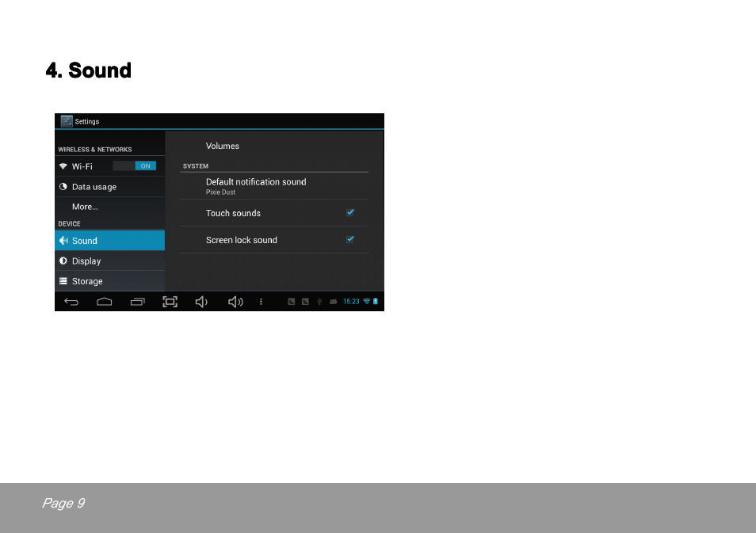
Task: Tap the Sound speaker icon in sidebar
Action: click(x=63, y=241)
